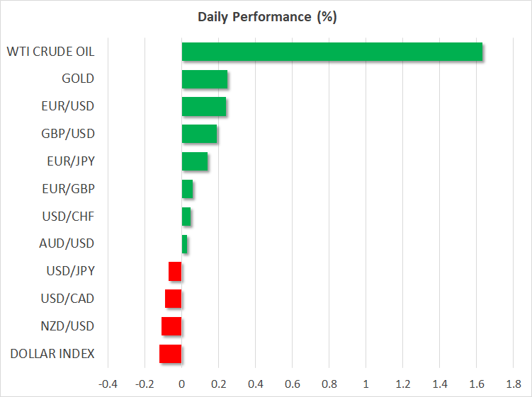532x397 pixels.
Task: Select the red NZD/USD bar
Action: (171, 326)
